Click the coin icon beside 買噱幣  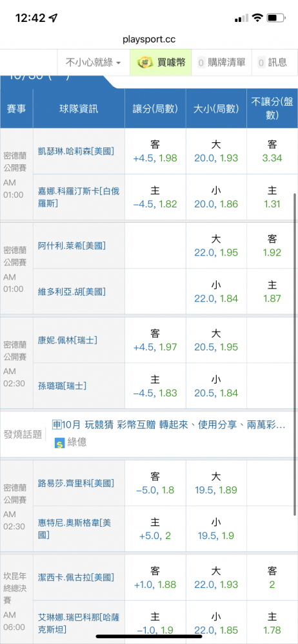tap(145, 62)
